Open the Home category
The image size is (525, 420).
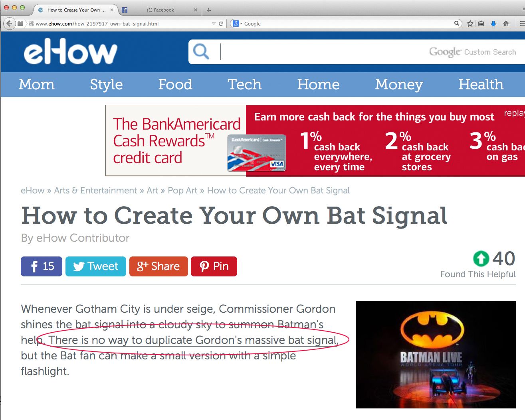[318, 85]
